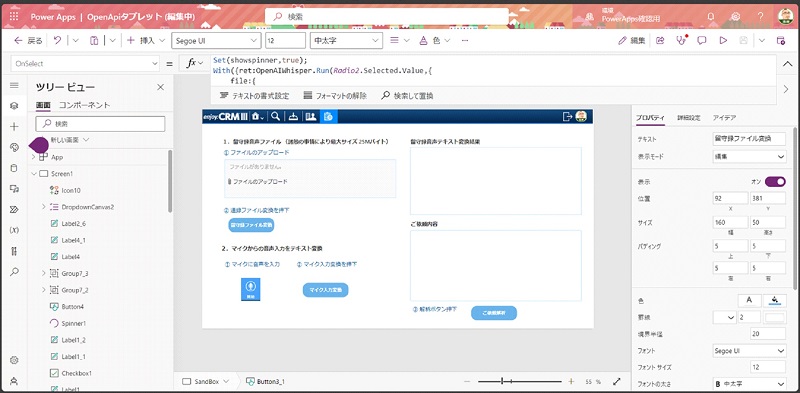Open the property selector OnSelect dropdown
The width and height of the screenshot is (800, 393).
(84, 64)
